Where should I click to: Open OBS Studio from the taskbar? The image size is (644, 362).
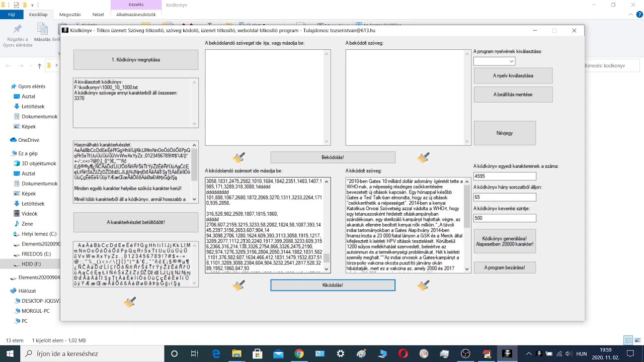(465, 354)
